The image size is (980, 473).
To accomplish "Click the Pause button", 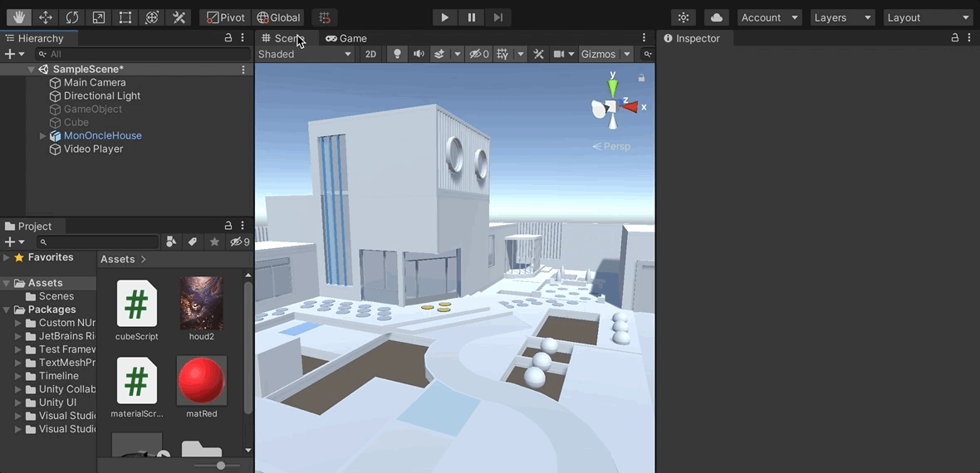I will (472, 17).
